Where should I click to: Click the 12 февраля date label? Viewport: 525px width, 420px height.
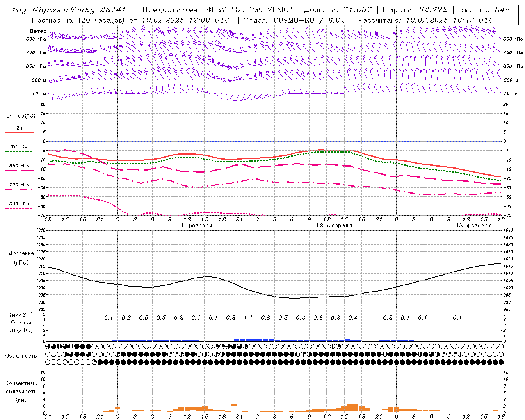click(x=334, y=226)
